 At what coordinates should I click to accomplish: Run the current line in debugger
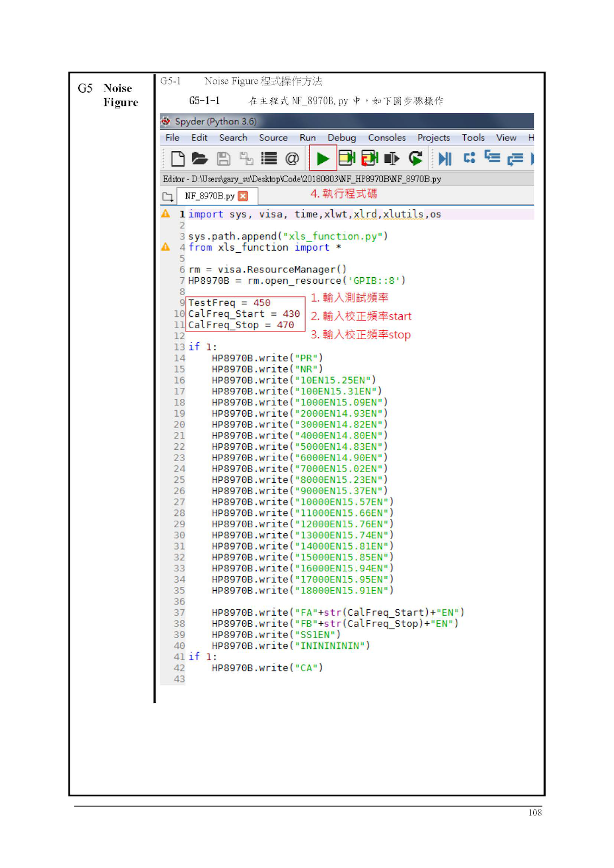point(469,158)
